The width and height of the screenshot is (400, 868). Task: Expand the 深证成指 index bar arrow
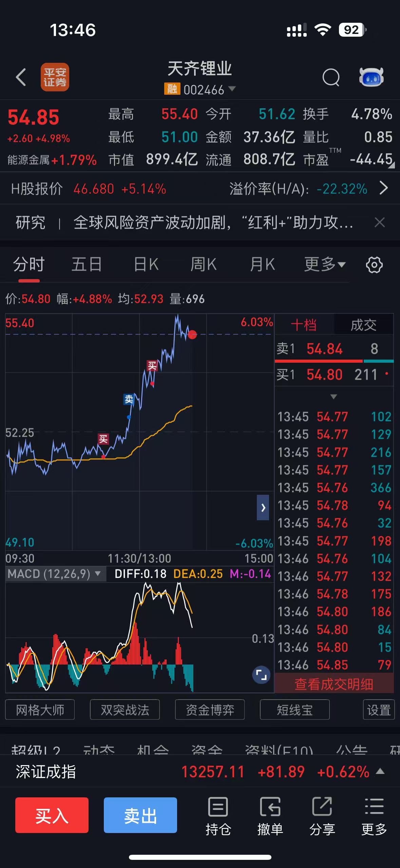pos(380,771)
